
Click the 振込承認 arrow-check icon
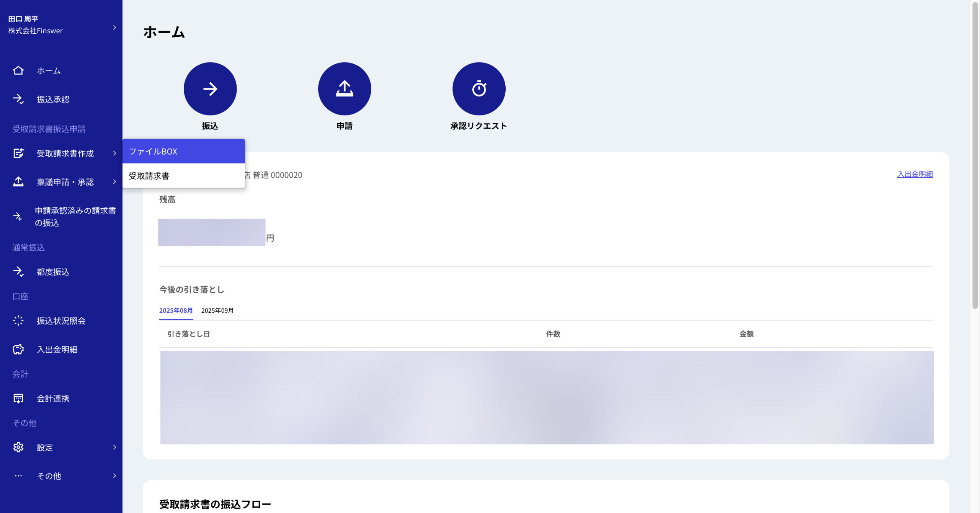(18, 99)
